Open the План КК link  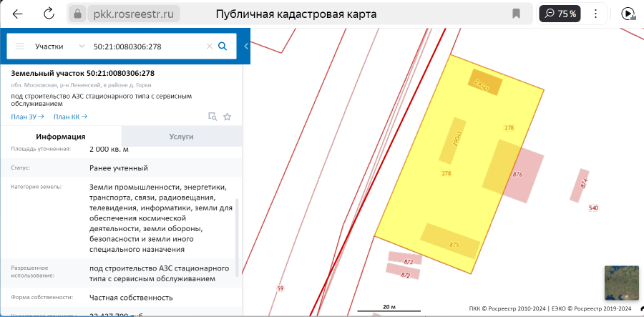pos(70,117)
